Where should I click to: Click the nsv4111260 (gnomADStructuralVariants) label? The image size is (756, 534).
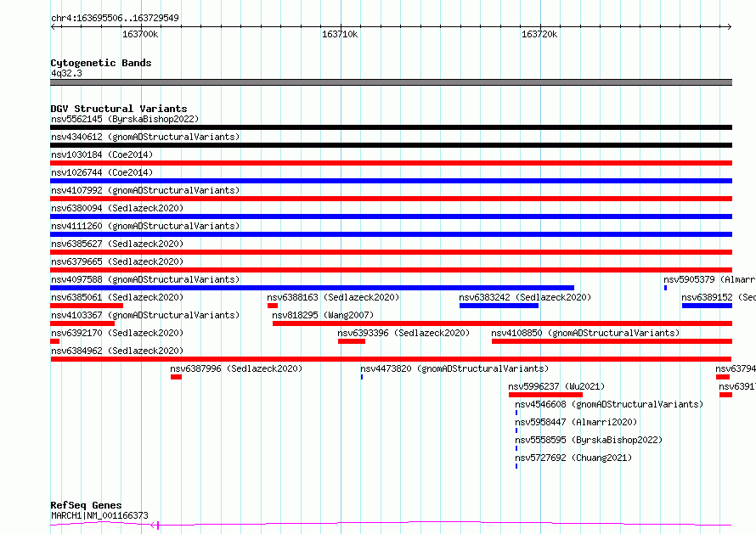pos(145,226)
